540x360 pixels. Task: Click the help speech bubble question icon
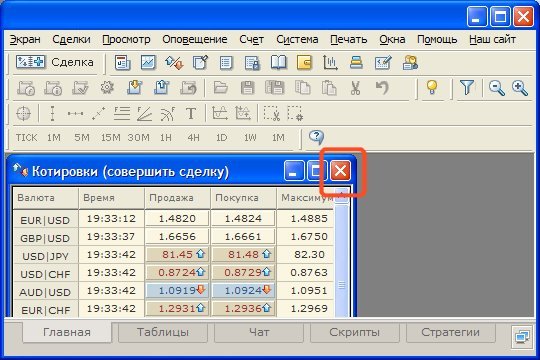coord(316,137)
